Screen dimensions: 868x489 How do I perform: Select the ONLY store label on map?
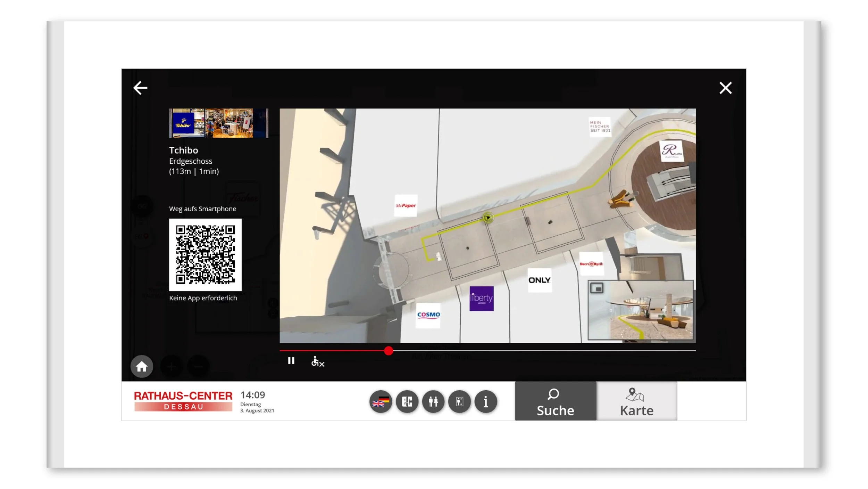[x=539, y=280]
